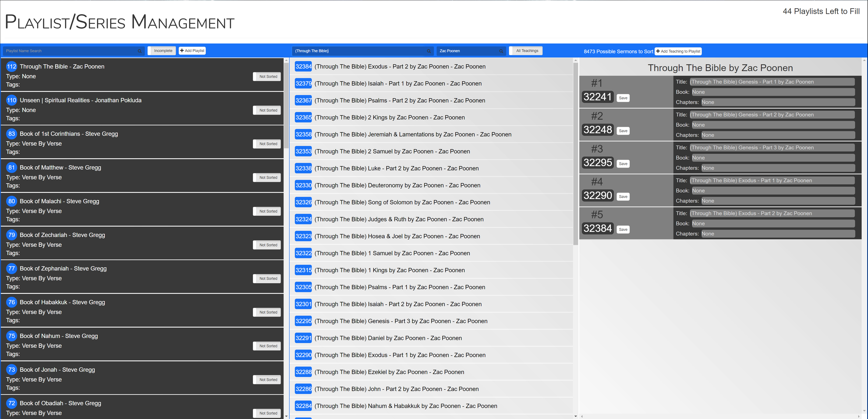Edit the Title field of entry #4

[772, 181]
